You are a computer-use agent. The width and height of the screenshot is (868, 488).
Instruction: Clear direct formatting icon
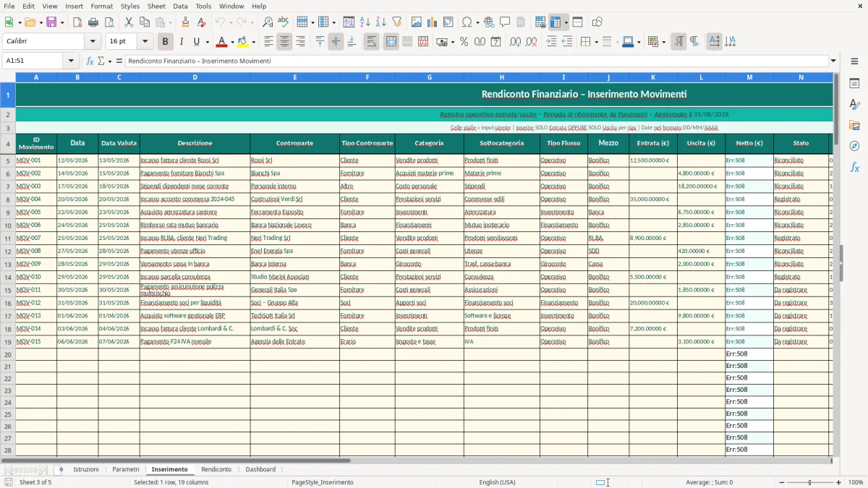tap(202, 22)
